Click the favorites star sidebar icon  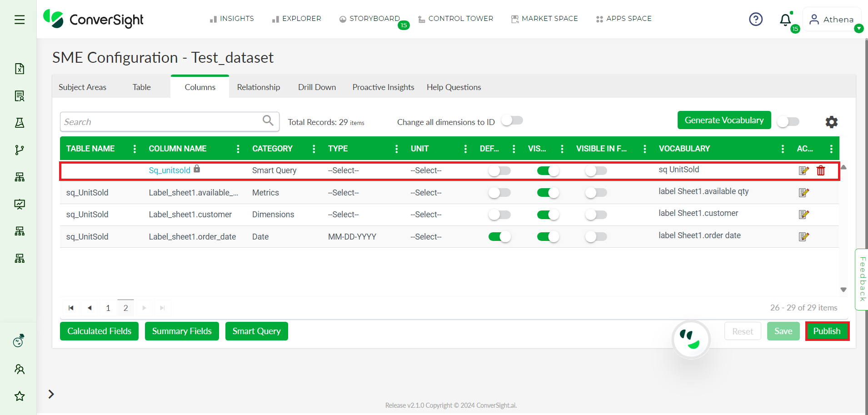tap(20, 396)
